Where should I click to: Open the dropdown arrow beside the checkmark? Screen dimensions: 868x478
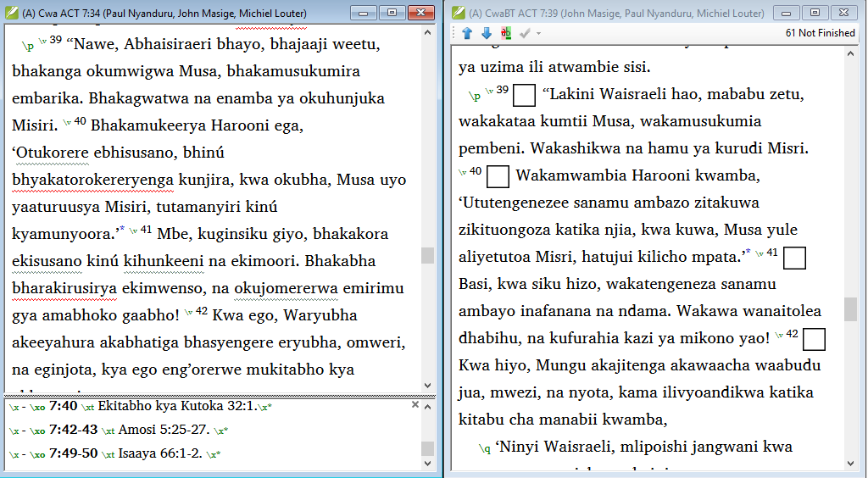tap(538, 34)
